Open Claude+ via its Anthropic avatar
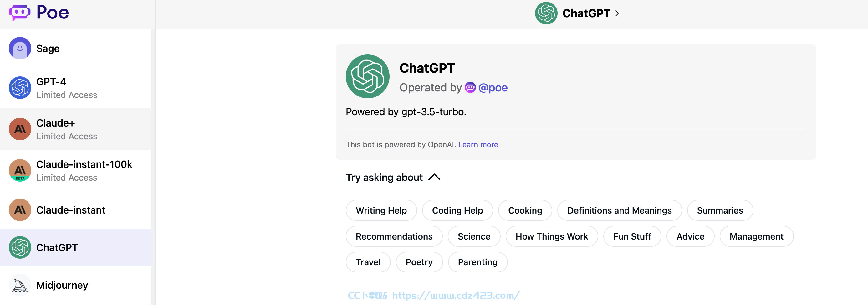This screenshot has height=305, width=868. [x=20, y=129]
